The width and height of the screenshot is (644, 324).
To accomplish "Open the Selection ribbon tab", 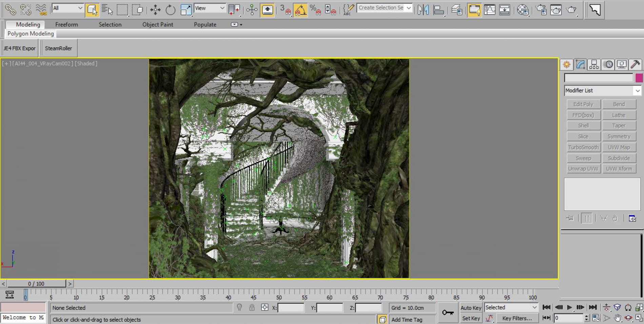I will (x=110, y=24).
